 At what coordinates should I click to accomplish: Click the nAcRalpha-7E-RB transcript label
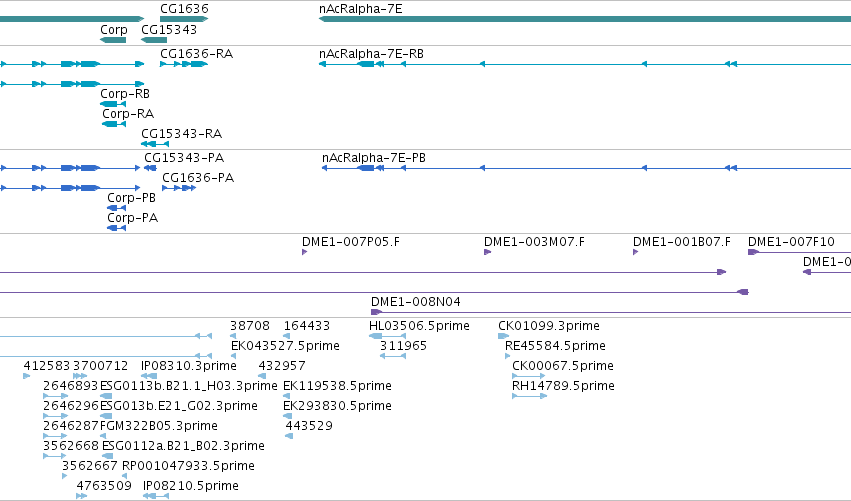point(371,54)
